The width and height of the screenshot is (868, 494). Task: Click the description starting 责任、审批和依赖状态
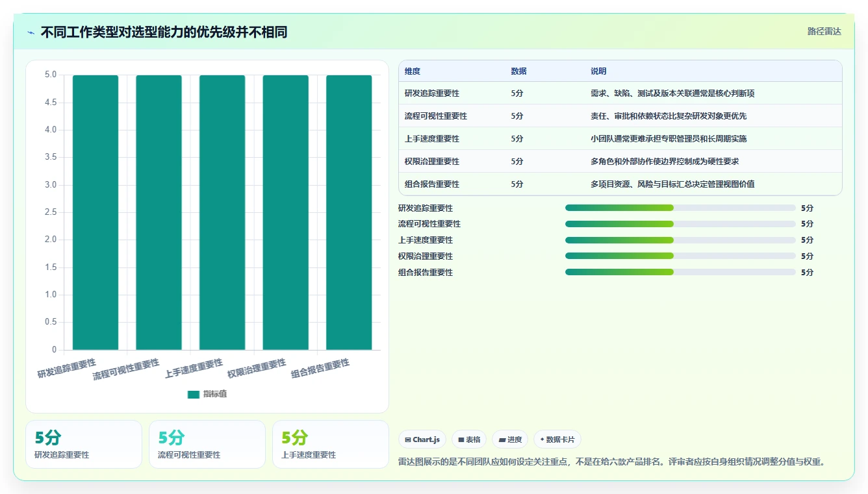coord(669,116)
